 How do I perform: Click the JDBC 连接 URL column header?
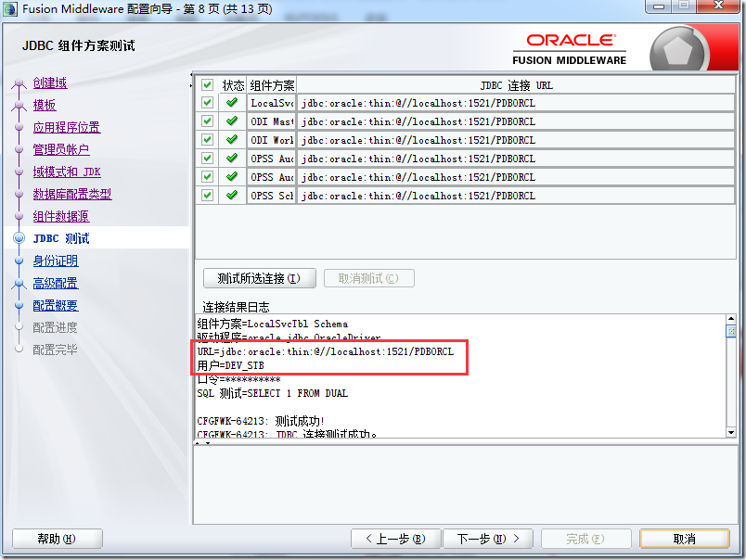click(516, 85)
